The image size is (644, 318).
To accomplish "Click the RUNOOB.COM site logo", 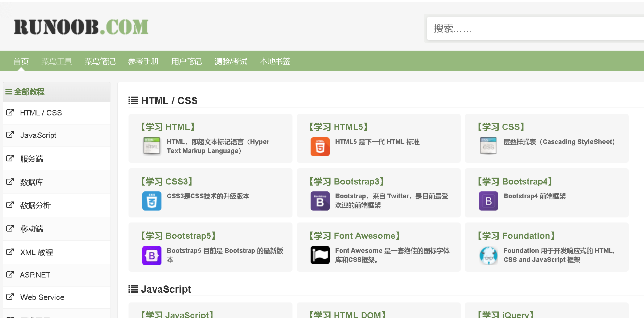I will [81, 27].
